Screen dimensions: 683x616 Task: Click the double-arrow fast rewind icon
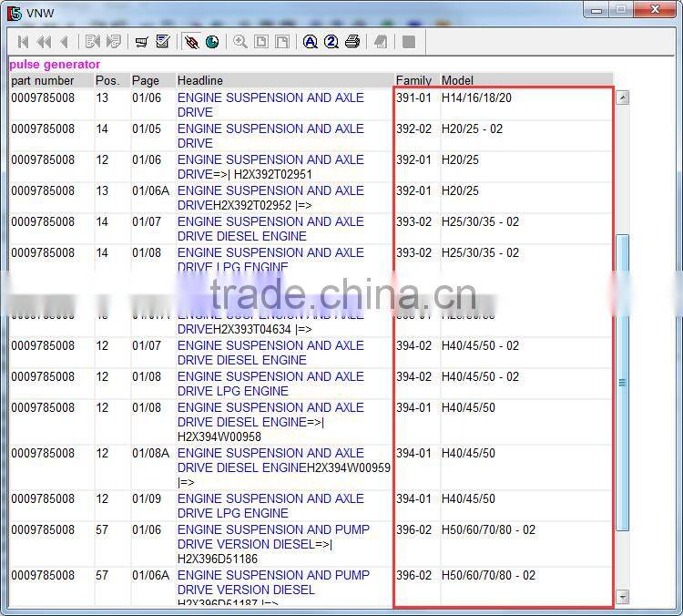pyautogui.click(x=44, y=42)
